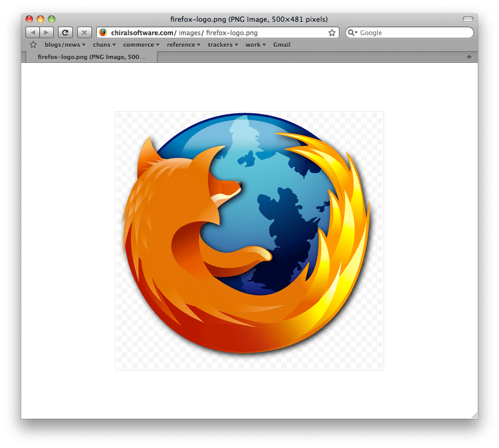Click the Stop loading X button
This screenshot has width=499, height=448.
pyautogui.click(x=85, y=32)
